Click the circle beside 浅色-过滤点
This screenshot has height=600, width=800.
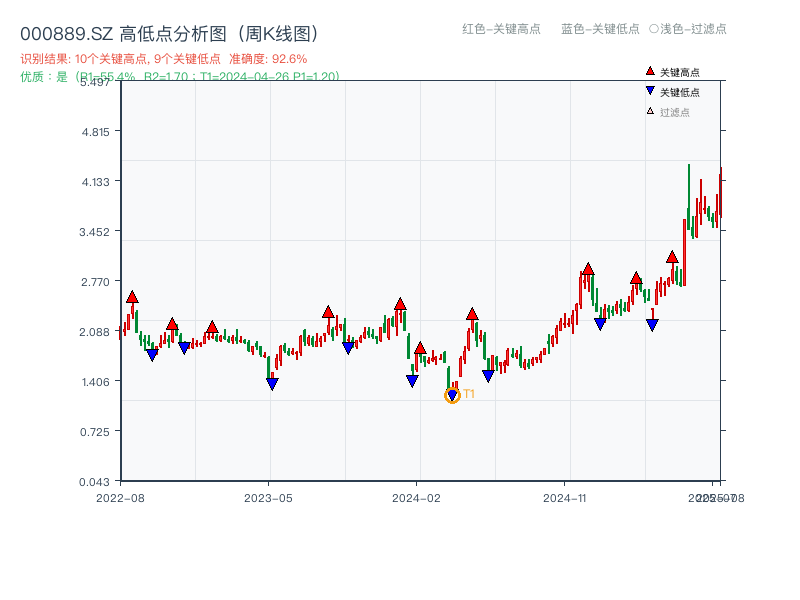coord(654,29)
